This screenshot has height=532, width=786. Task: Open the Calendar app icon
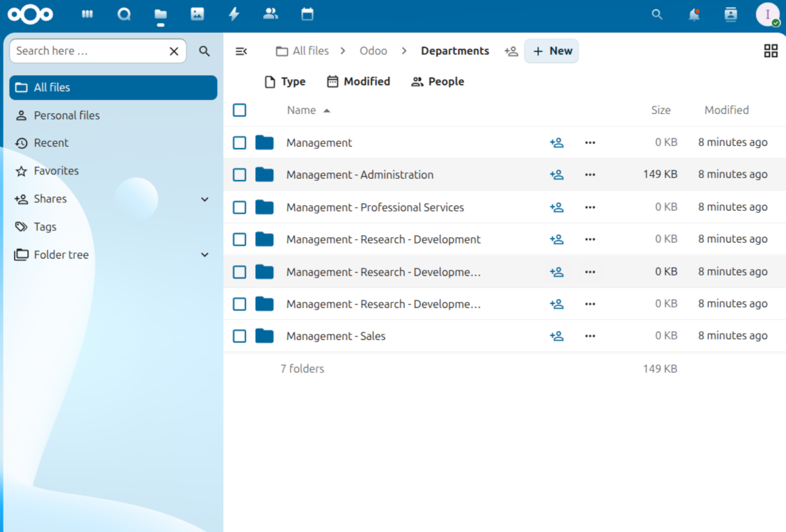point(307,14)
